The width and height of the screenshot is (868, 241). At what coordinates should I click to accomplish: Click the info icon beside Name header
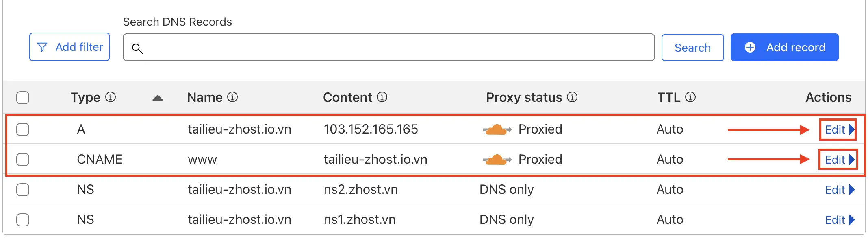click(232, 97)
